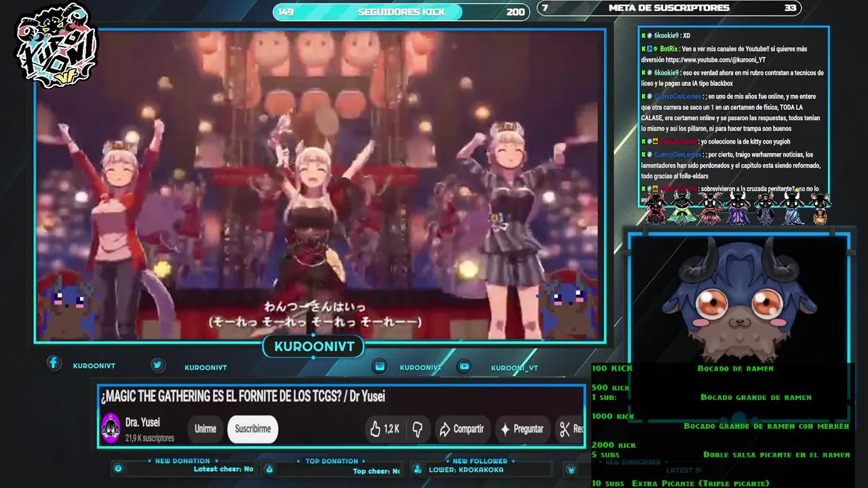Click Doble salsa picante en el ramen
Image resolution: width=868 pixels, height=488 pixels.
coord(776,455)
